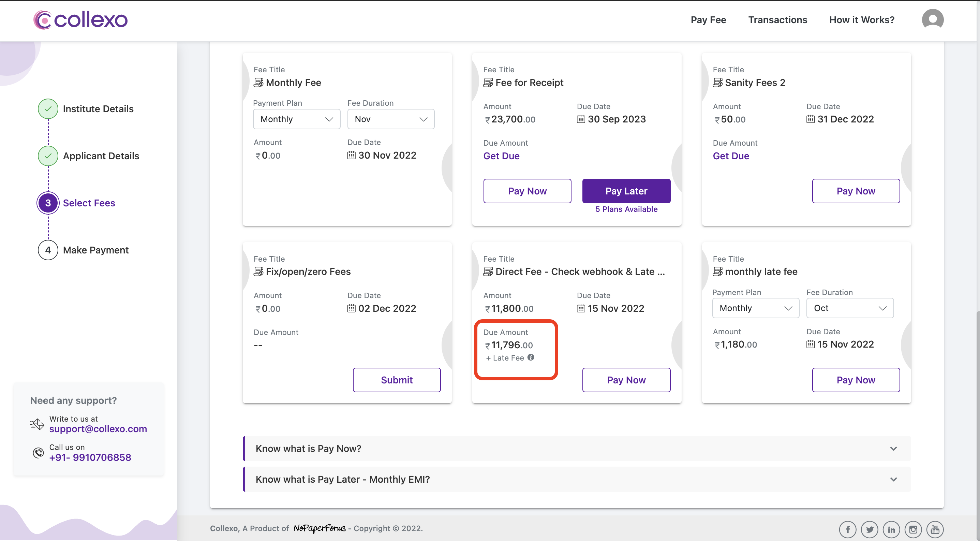The height and width of the screenshot is (541, 980).
Task: Click the ₹11,796.00 due amount value
Action: pyautogui.click(x=509, y=346)
